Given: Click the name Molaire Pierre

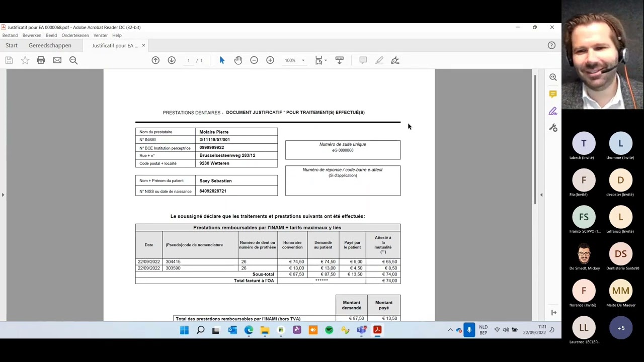Looking at the screenshot, I should pos(214,132).
